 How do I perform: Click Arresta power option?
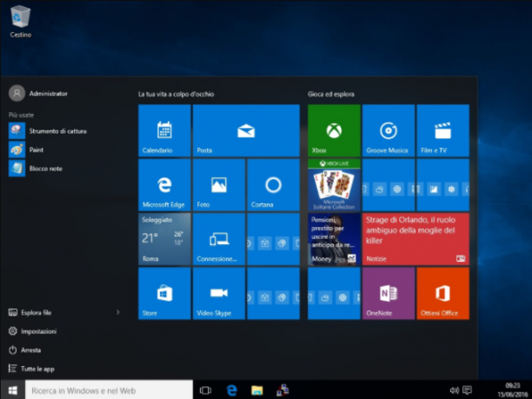[24, 349]
